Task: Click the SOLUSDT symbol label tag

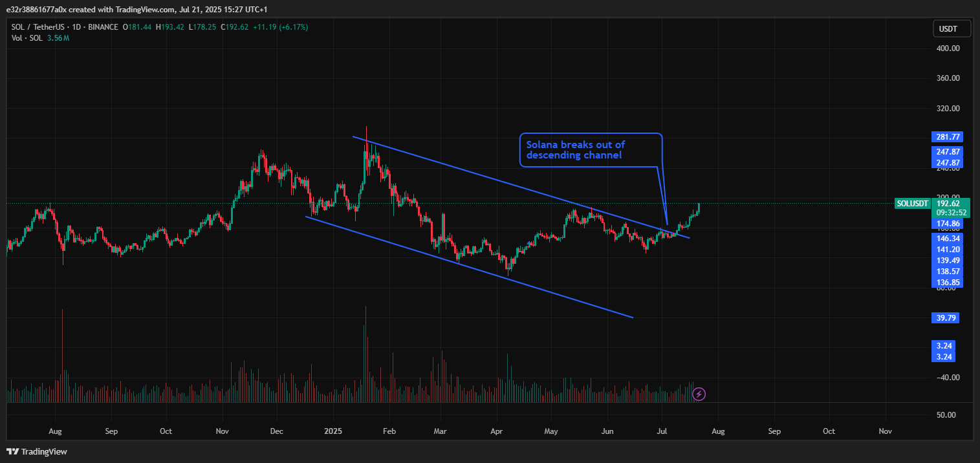Action: 912,204
